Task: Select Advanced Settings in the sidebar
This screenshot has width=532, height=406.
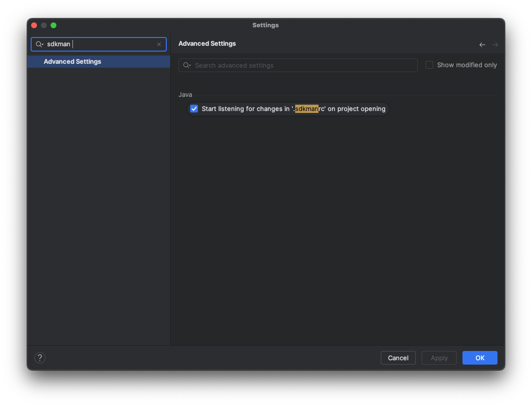Action: coord(72,61)
